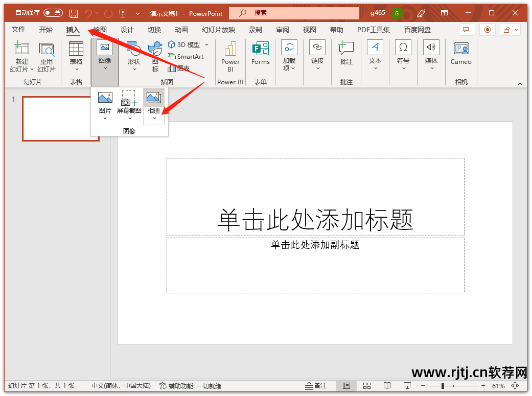Expand the 3D 模型 dropdown
The width and height of the screenshot is (532, 396).
point(207,44)
